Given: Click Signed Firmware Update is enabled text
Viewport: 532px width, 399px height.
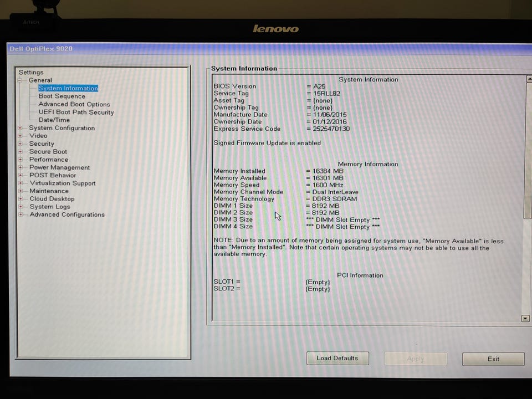Looking at the screenshot, I should point(267,143).
